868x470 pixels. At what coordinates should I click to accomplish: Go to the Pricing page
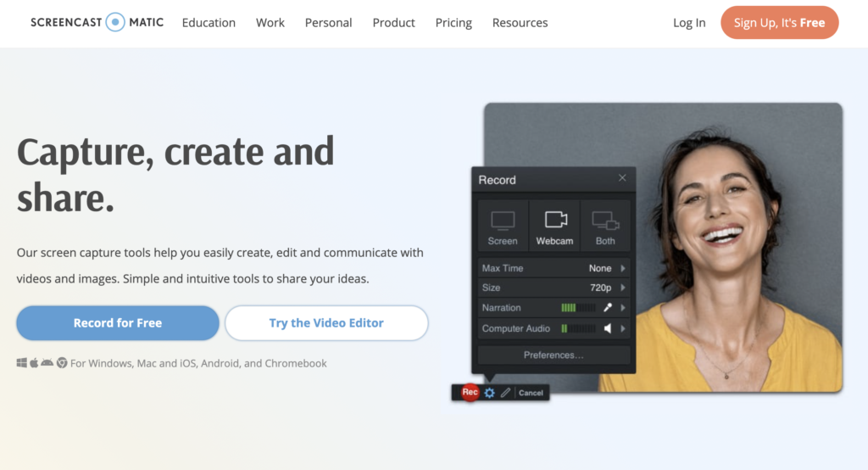pos(453,23)
